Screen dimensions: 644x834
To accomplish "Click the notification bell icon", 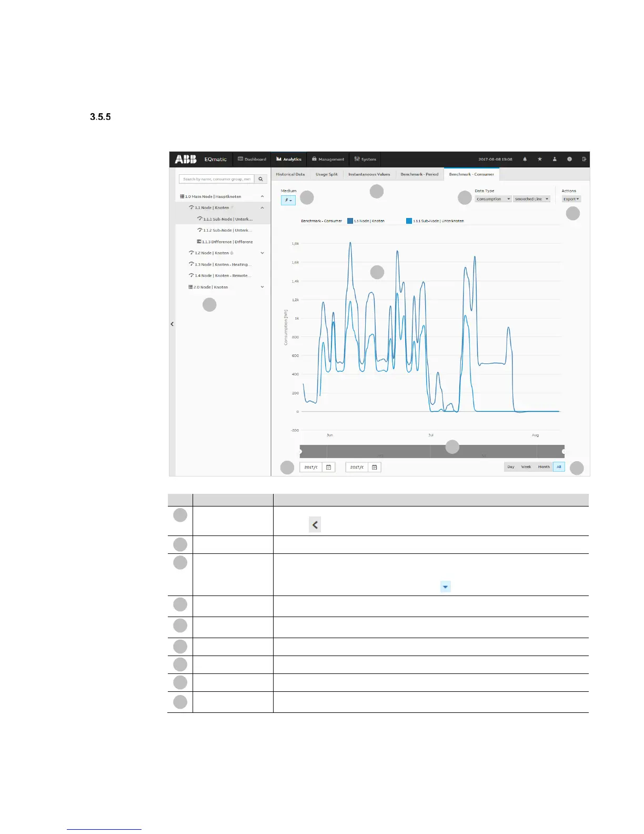I will pyautogui.click(x=525, y=159).
